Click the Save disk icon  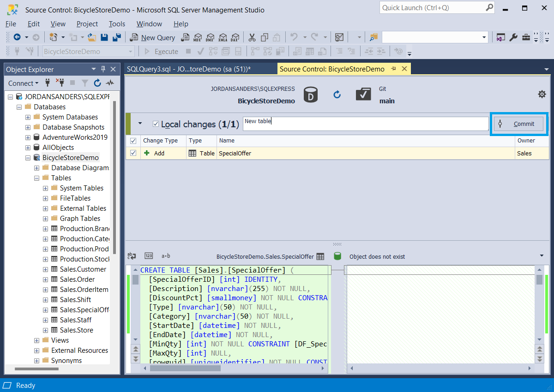104,37
